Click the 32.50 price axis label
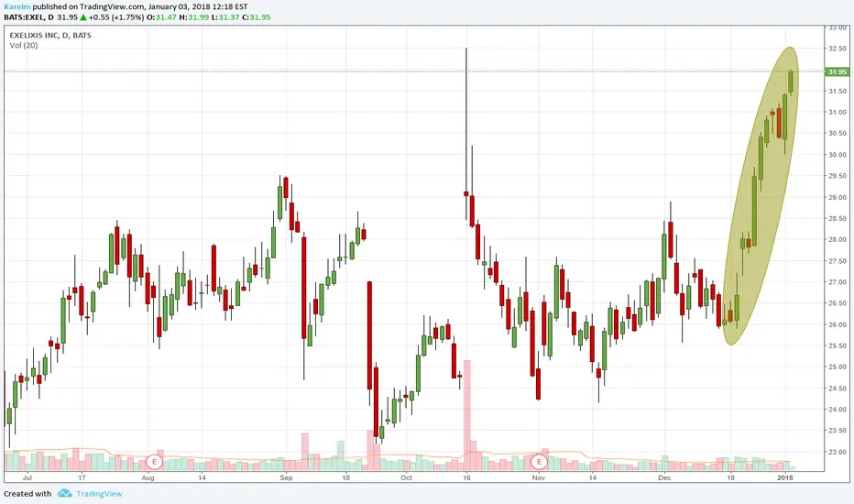This screenshot has height=504, width=854. (x=838, y=49)
